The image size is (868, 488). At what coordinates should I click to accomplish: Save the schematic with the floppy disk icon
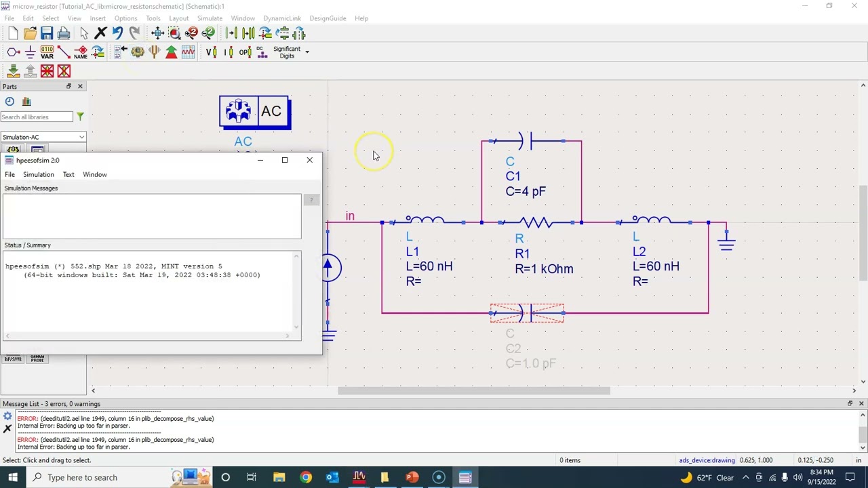(47, 33)
